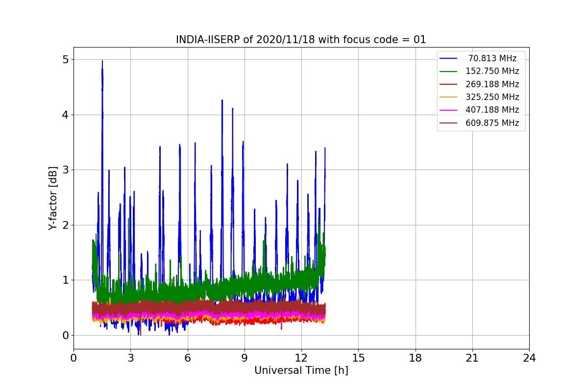588x392 pixels.
Task: Click the orange legend line for 325.250 MHz
Action: pyautogui.click(x=449, y=97)
